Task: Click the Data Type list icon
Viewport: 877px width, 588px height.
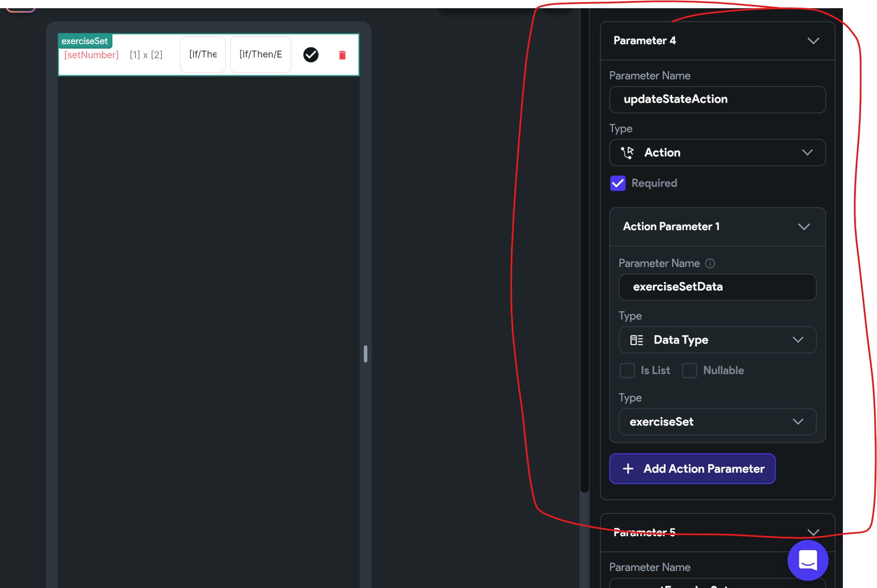Action: click(x=636, y=340)
